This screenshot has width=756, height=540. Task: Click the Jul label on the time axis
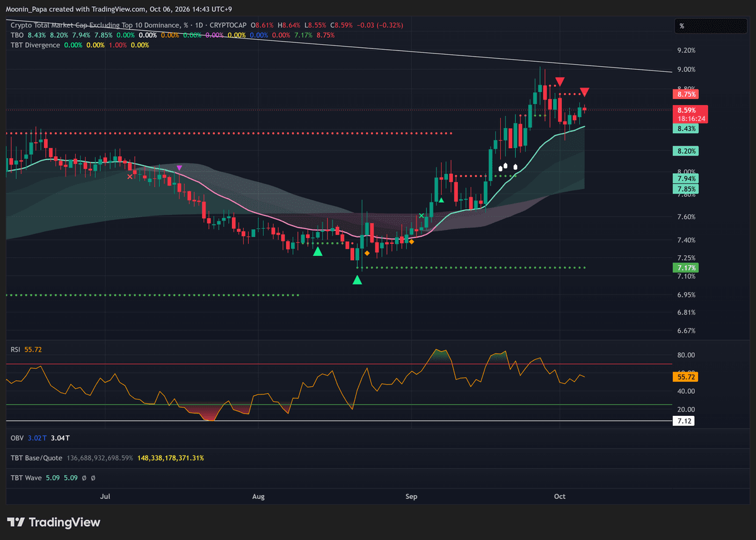[105, 497]
